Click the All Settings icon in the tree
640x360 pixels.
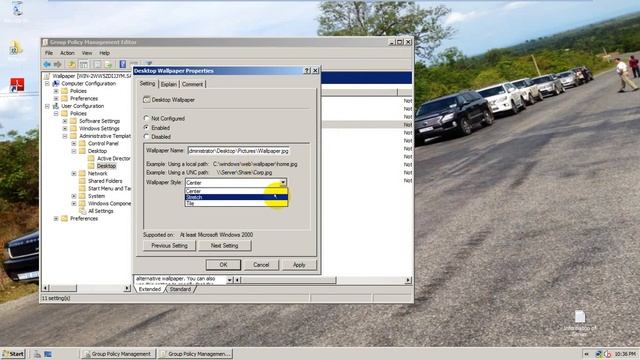(82, 211)
